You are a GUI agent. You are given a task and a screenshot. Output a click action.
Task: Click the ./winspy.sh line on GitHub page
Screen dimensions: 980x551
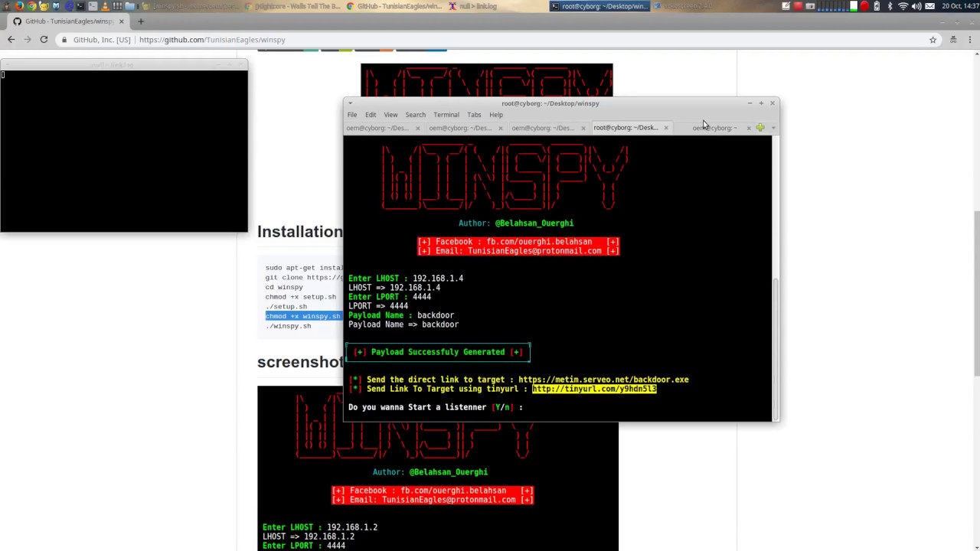pyautogui.click(x=289, y=326)
